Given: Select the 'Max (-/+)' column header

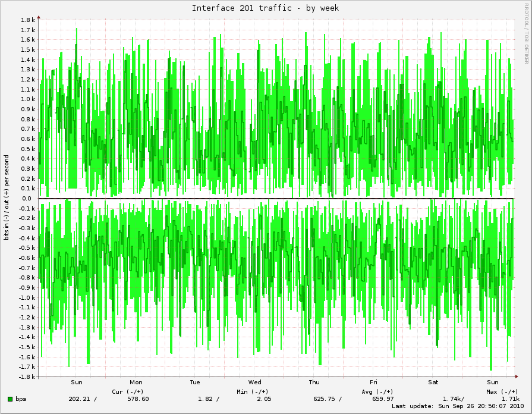Looking at the screenshot, I should click(x=502, y=391).
